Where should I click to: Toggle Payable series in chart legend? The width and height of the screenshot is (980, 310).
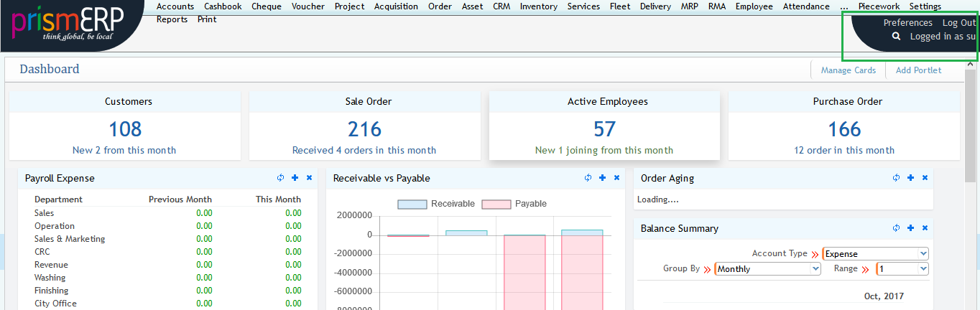tap(514, 204)
